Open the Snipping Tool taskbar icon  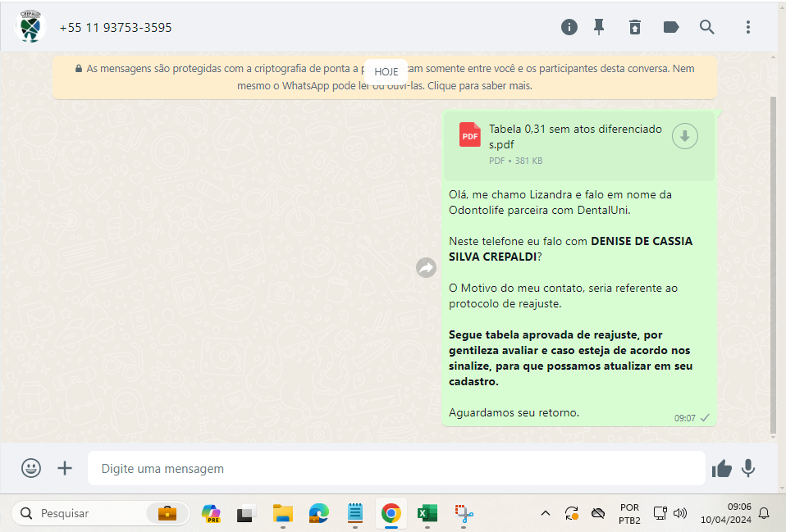[464, 513]
